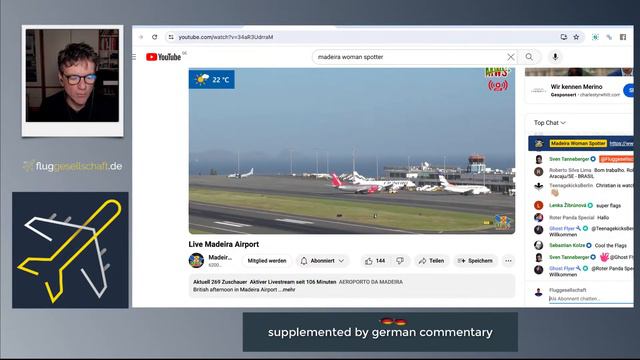Screen dimensions: 640x360
Task: Click 'Aktuell 269 Zuschauer' text
Action: (x=220, y=282)
